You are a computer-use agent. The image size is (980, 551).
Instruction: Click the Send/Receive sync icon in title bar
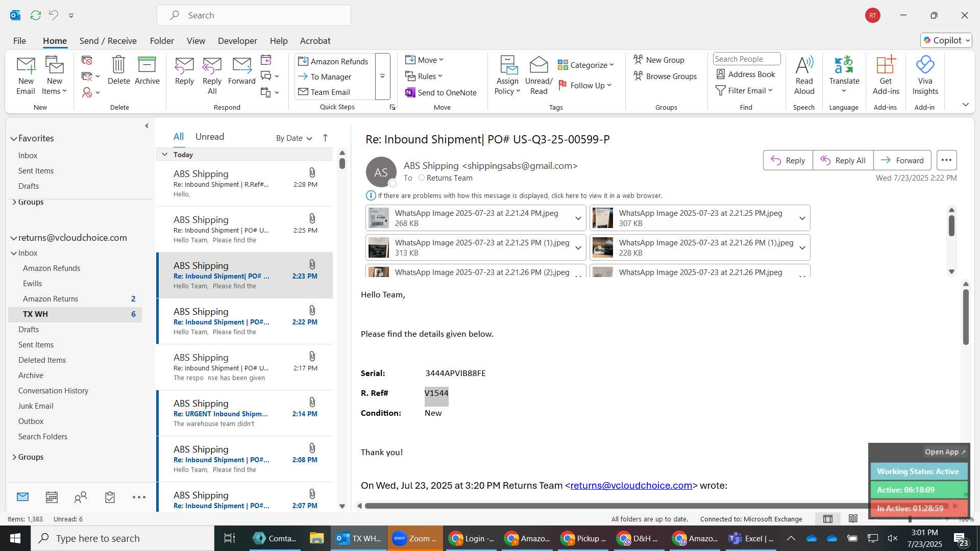point(36,15)
